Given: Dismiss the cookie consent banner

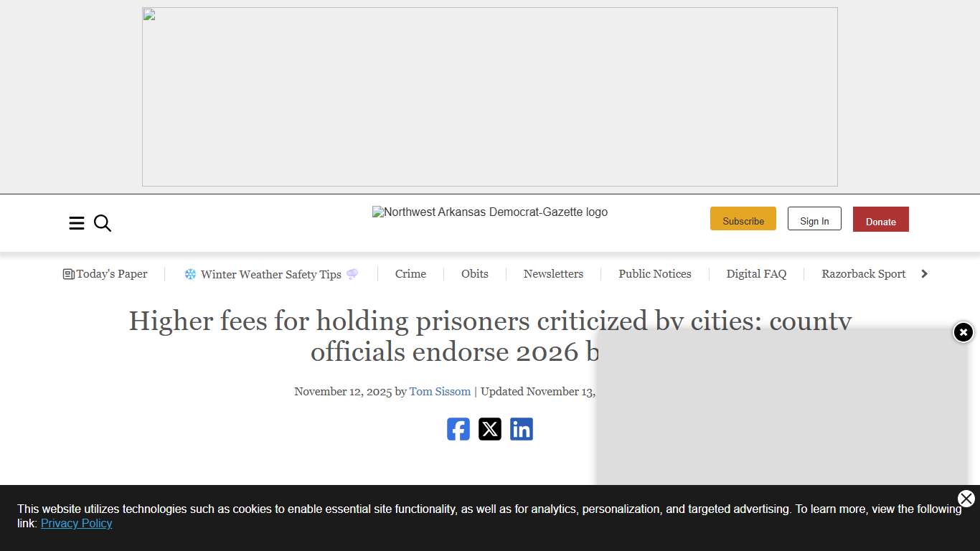Looking at the screenshot, I should point(966,499).
